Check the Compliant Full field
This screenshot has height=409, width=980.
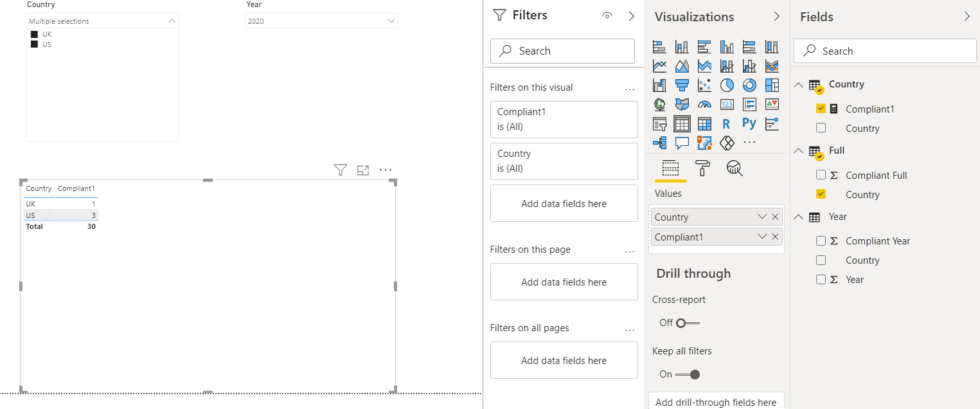click(821, 175)
